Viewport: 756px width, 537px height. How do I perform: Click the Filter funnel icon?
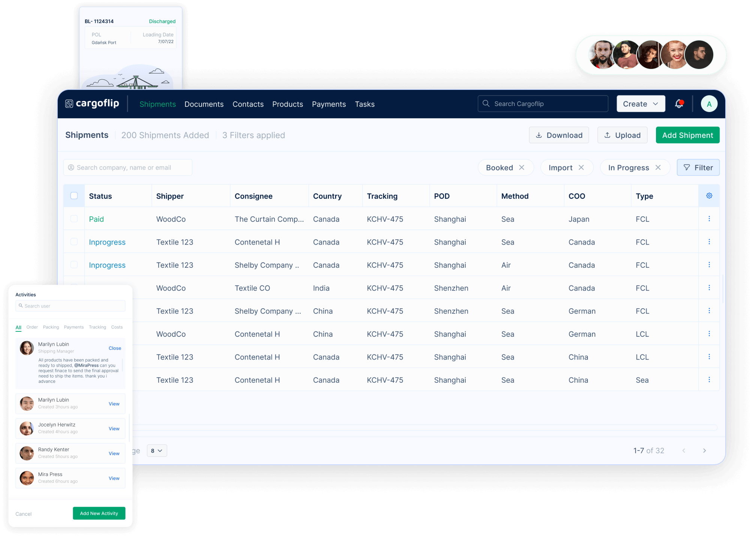687,167
